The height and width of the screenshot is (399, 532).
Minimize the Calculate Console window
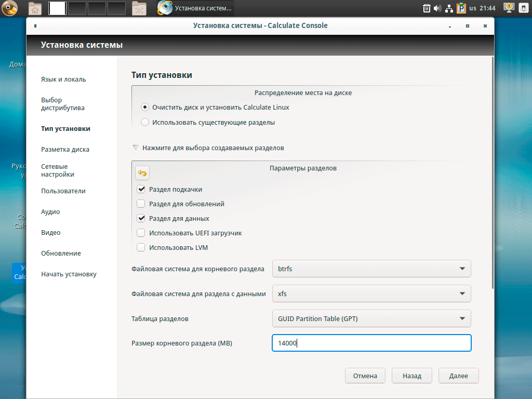click(x=450, y=26)
